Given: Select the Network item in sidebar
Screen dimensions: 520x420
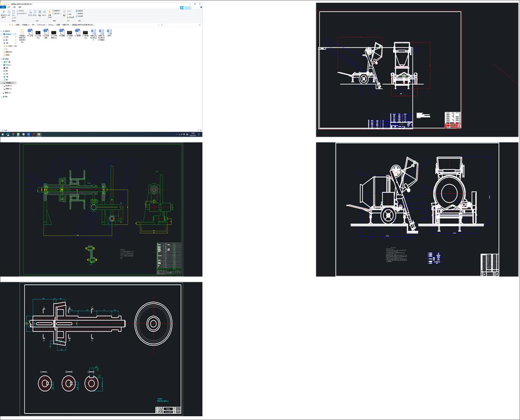Looking at the screenshot, I should point(5,97).
